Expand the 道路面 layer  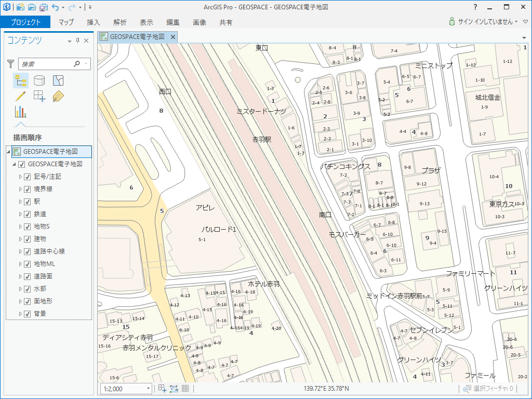20,276
